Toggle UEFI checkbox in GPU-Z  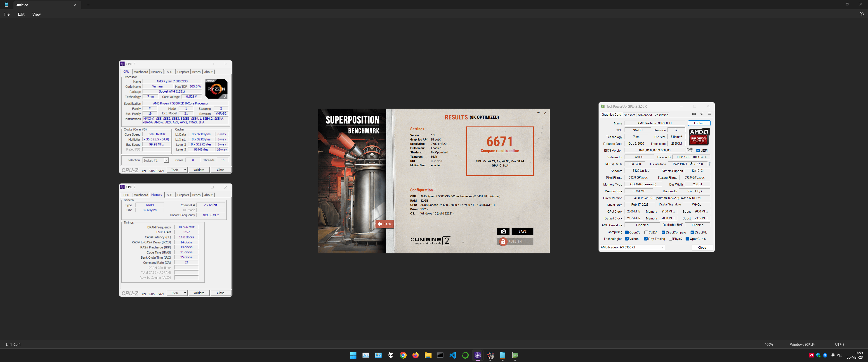tap(698, 150)
